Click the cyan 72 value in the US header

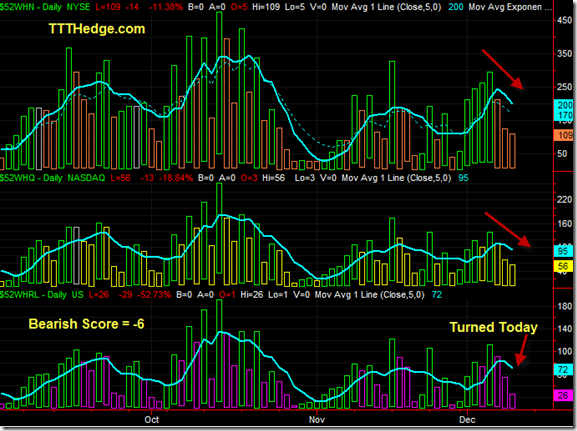(436, 294)
